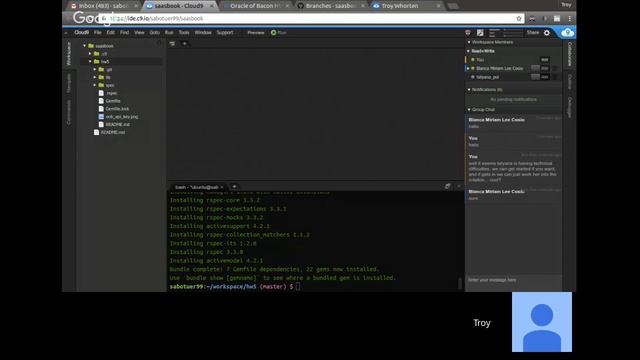The image size is (640, 360).
Task: Click the saasbook folder icon
Action: [x=91, y=46]
